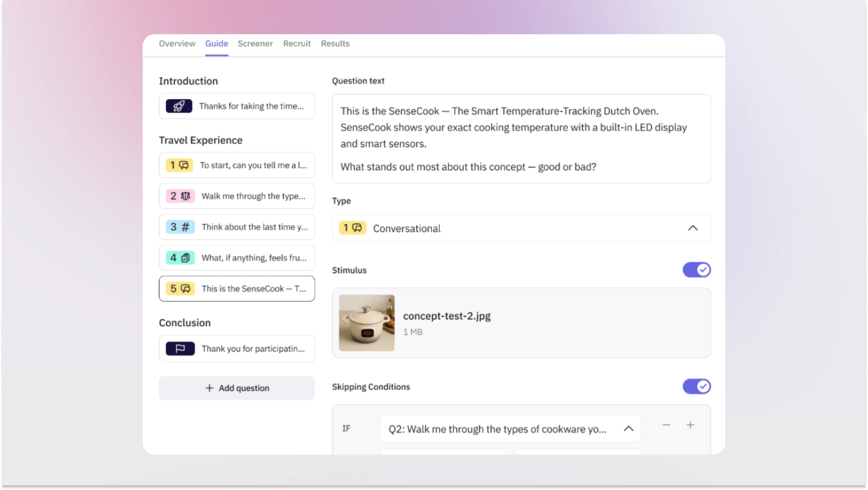Click the pink scale badge for question 2
868x490 pixels.
tap(180, 196)
